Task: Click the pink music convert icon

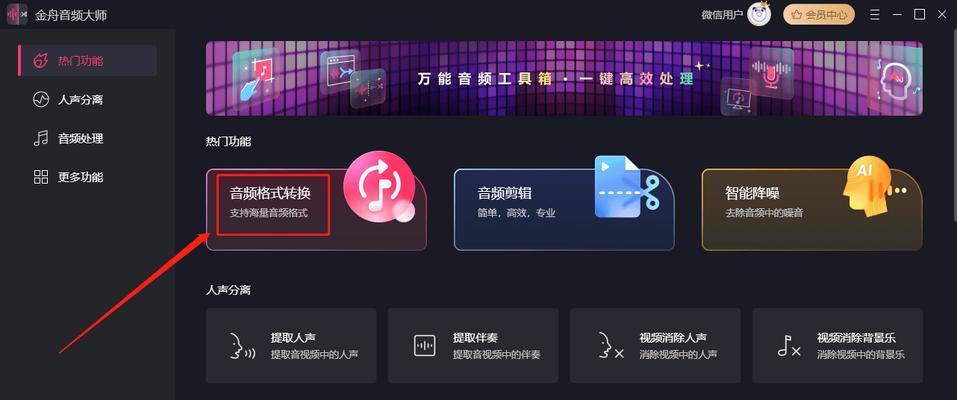Action: pyautogui.click(x=379, y=186)
